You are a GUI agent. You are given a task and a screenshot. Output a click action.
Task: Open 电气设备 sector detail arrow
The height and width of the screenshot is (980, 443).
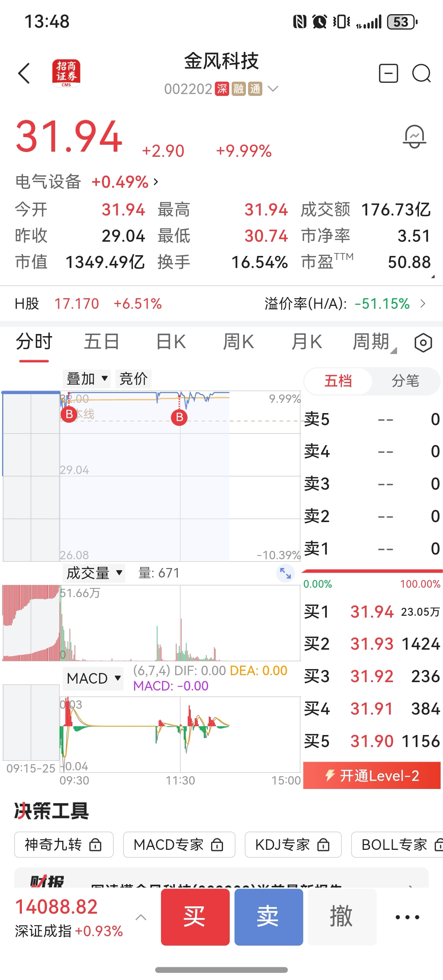pyautogui.click(x=156, y=182)
